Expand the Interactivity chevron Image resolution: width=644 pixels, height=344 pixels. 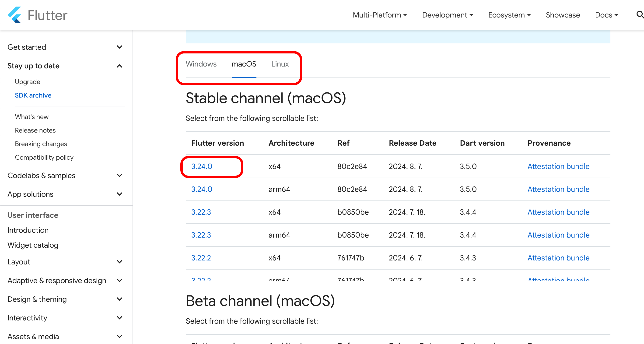click(x=119, y=318)
